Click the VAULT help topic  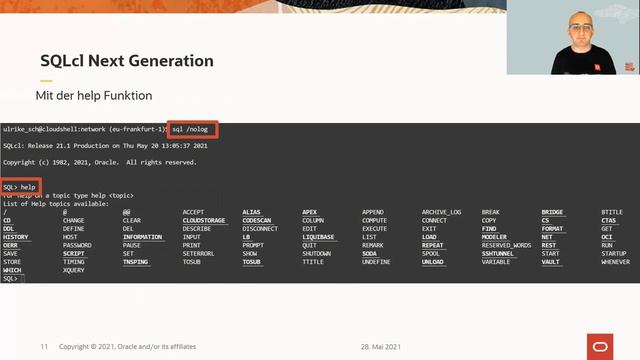(551, 262)
